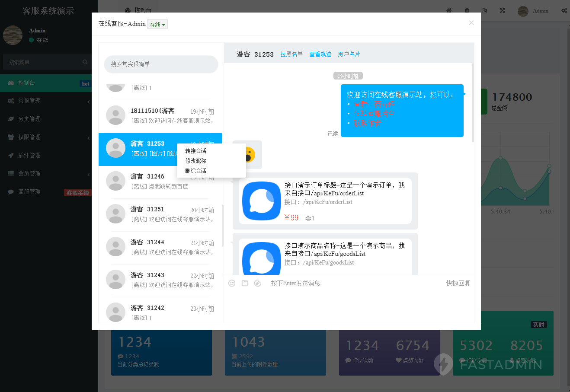Focus the 搜索菜单 sidebar search field
570x392 pixels.
43,62
